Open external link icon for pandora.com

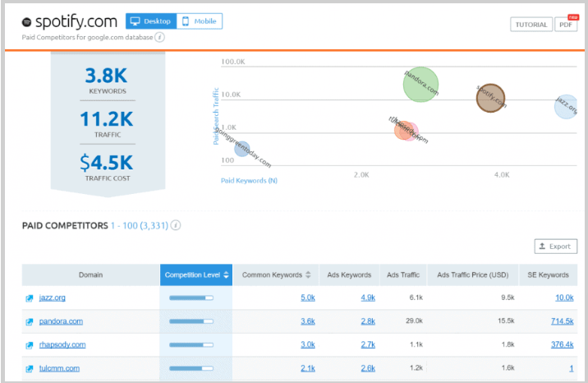click(30, 322)
